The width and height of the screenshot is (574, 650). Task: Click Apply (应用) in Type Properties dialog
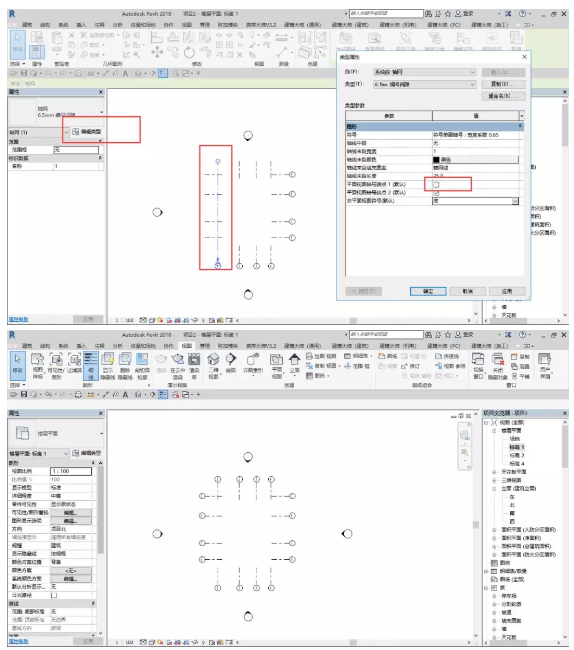507,291
